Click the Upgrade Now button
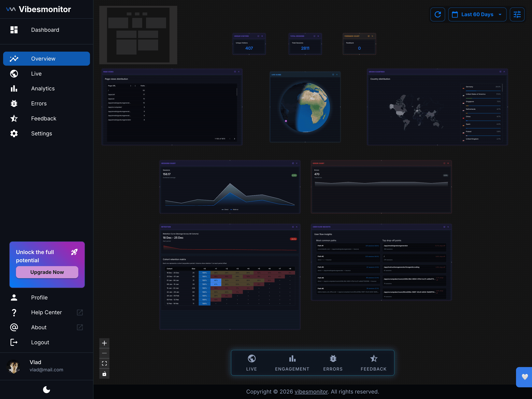This screenshot has height=399, width=532. point(47,272)
